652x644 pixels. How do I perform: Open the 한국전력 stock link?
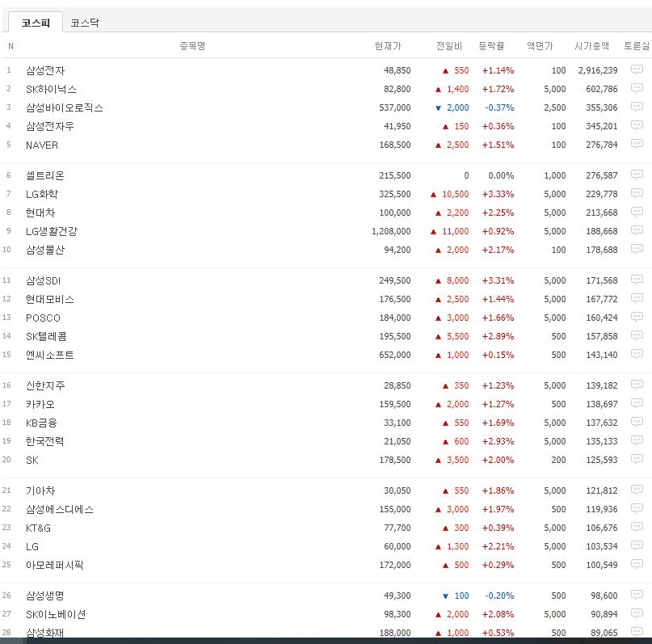(x=45, y=441)
